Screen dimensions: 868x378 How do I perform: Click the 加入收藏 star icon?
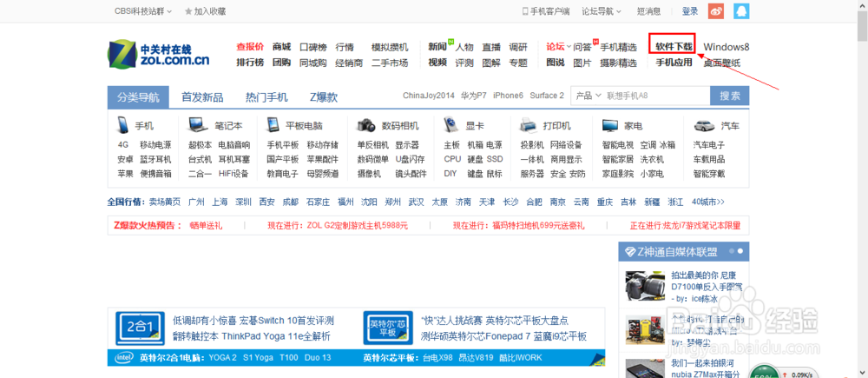pos(188,11)
